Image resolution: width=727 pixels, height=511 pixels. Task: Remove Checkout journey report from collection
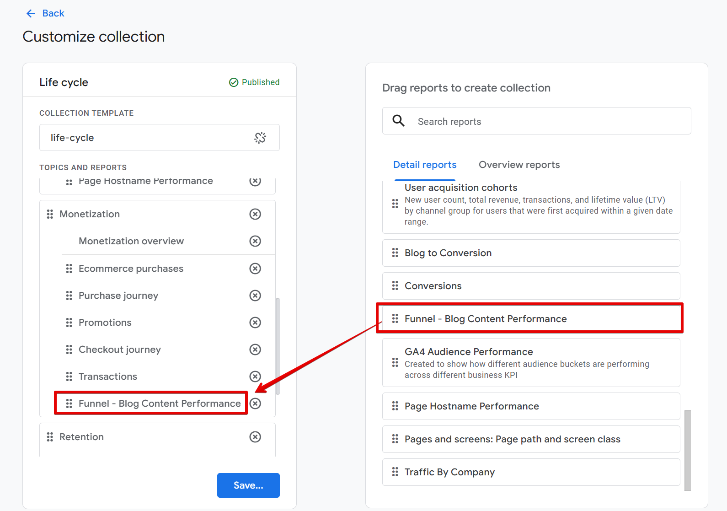pyautogui.click(x=255, y=350)
